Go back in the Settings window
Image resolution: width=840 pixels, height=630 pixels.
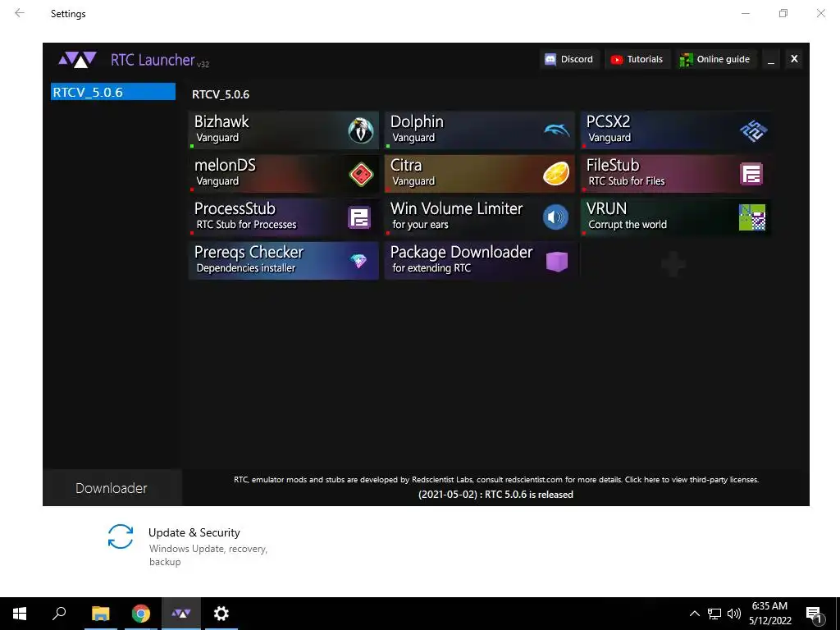coord(20,13)
